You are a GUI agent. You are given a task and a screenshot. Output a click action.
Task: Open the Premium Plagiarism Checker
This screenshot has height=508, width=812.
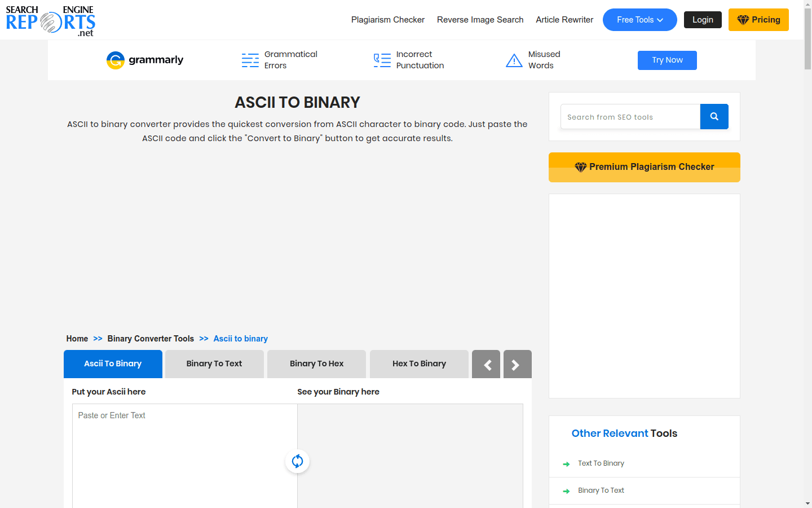tap(644, 167)
